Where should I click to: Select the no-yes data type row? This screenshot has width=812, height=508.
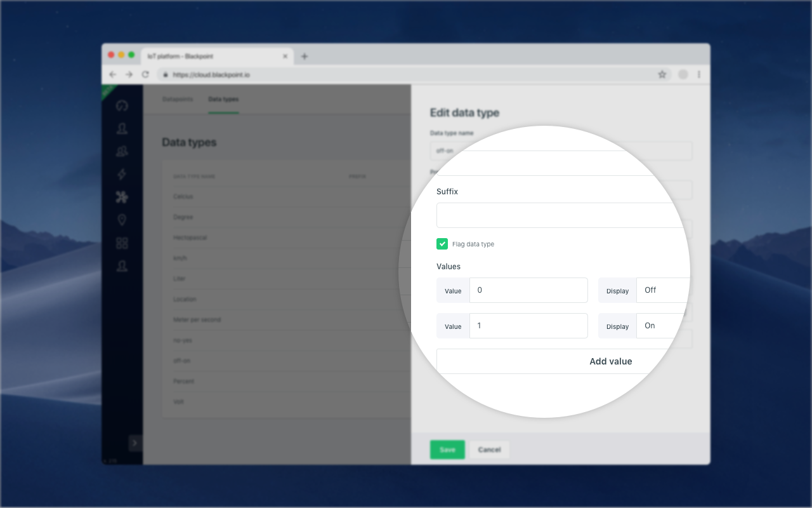coord(286,340)
